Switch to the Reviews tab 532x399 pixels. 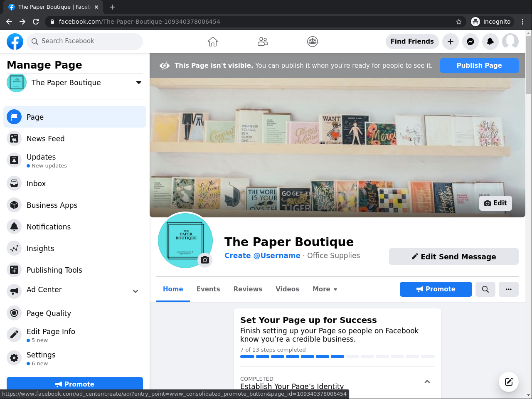pos(248,289)
